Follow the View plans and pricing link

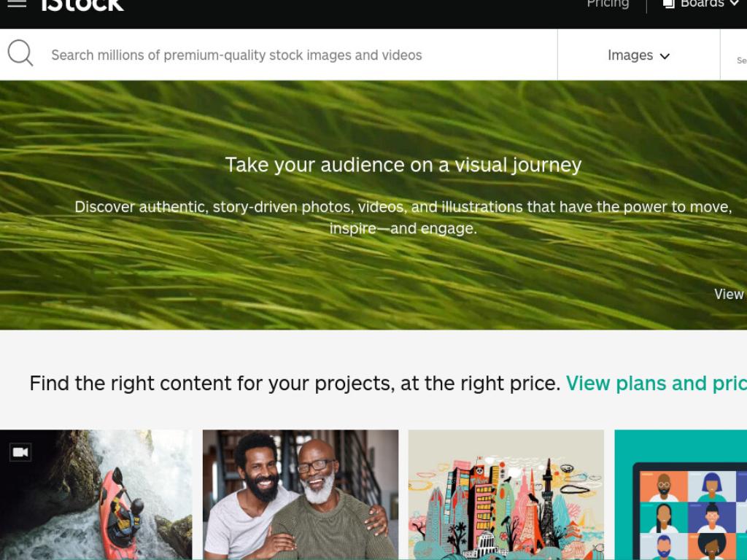pos(657,384)
